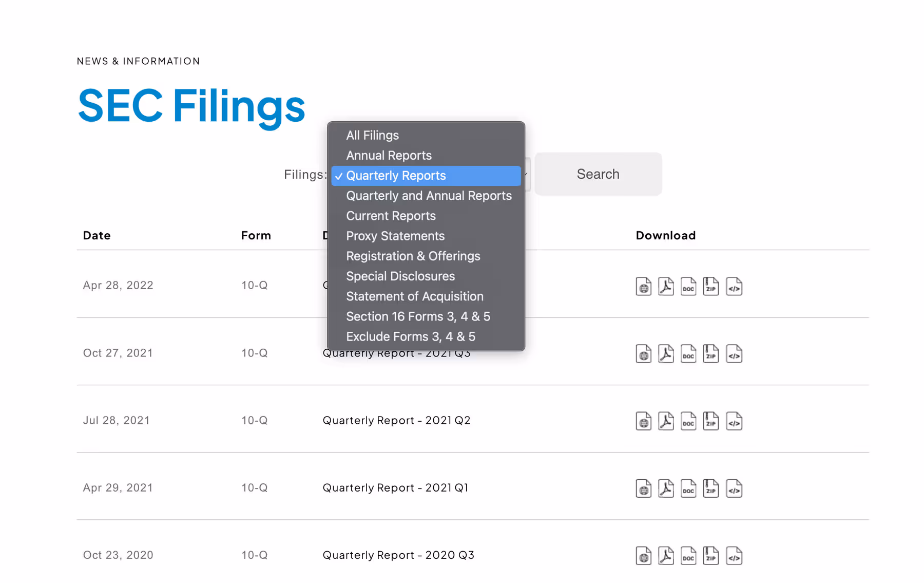Viewport: 924px width, 583px height.
Task: Choose Current Reports filter
Action: (426, 216)
